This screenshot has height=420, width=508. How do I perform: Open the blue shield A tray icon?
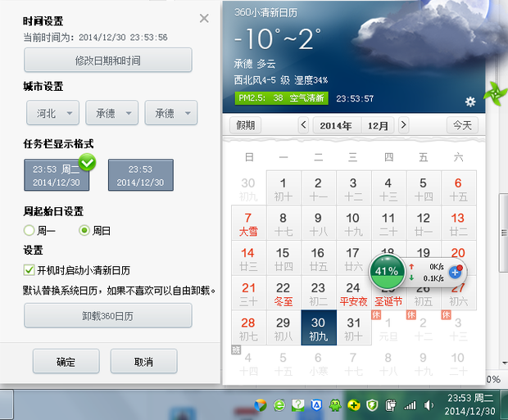click(x=316, y=404)
